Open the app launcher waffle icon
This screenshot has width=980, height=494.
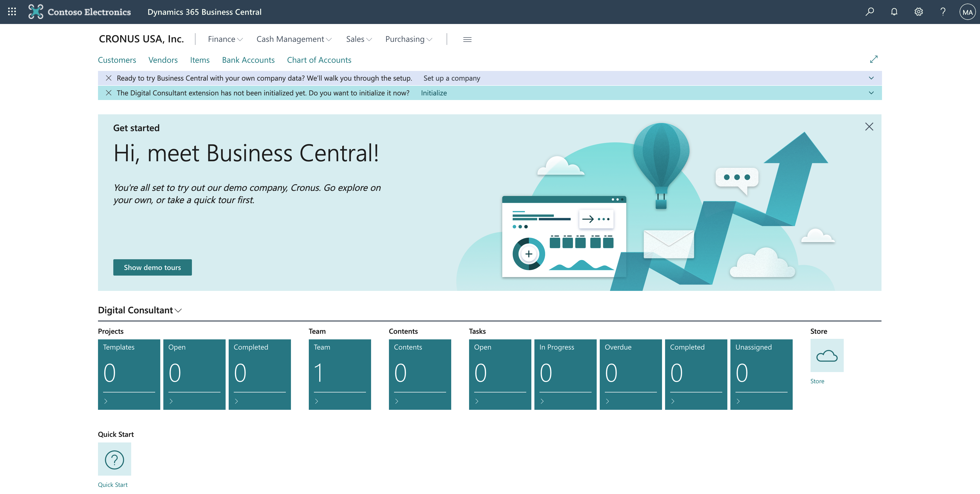point(12,12)
